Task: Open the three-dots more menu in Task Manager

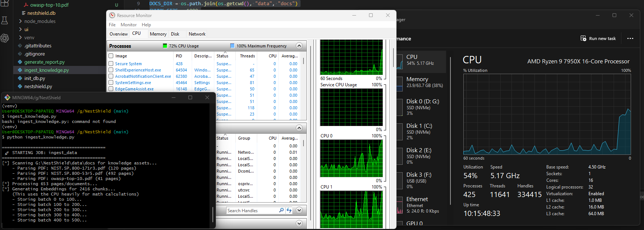Action: [x=630, y=39]
